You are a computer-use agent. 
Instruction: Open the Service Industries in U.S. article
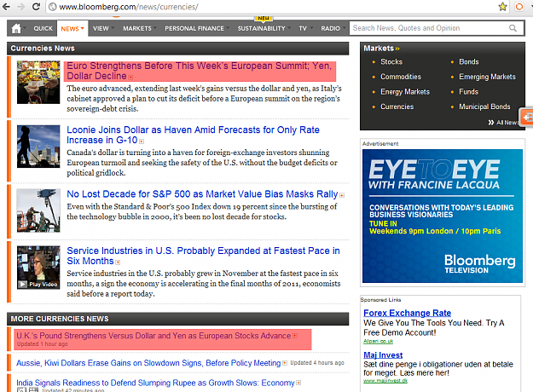203,256
